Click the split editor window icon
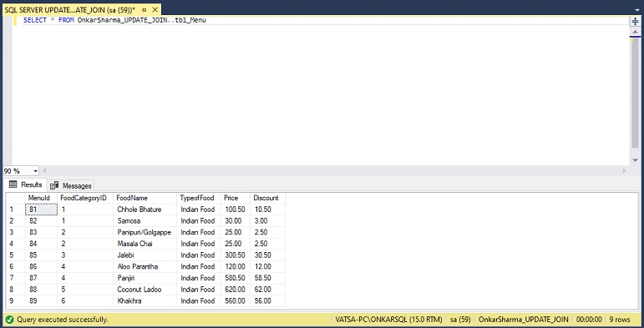 [635, 22]
